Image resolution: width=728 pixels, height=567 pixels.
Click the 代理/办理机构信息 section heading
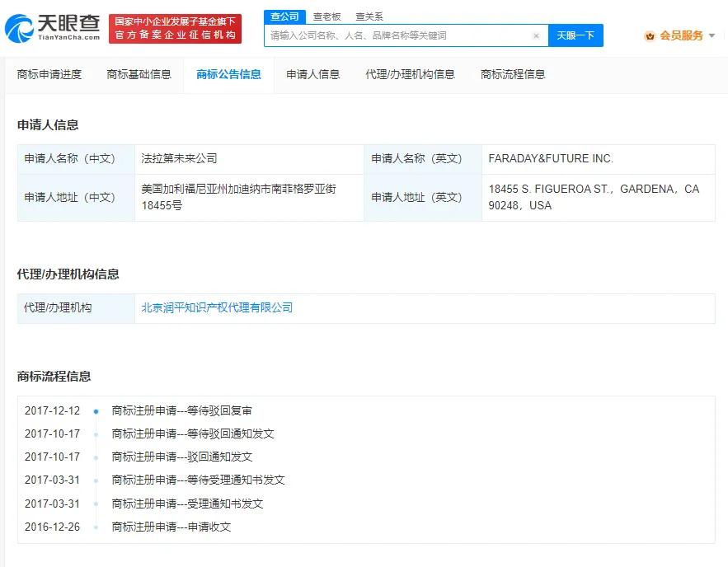(x=68, y=274)
